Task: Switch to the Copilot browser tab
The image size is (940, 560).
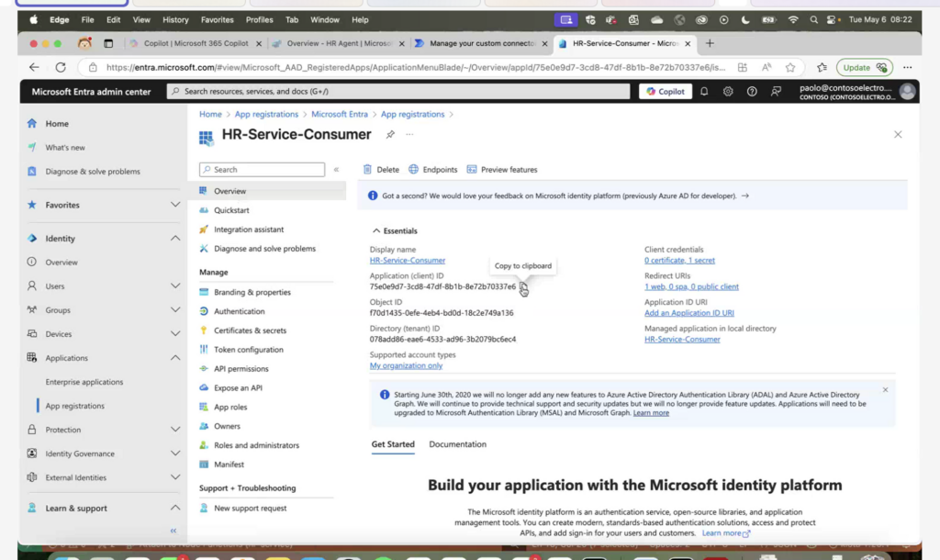Action: tap(196, 43)
